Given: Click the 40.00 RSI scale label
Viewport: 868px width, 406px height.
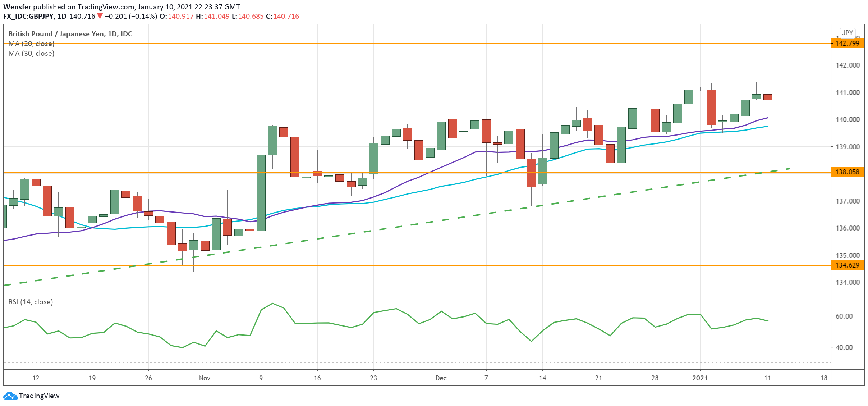Looking at the screenshot, I should click(x=844, y=347).
